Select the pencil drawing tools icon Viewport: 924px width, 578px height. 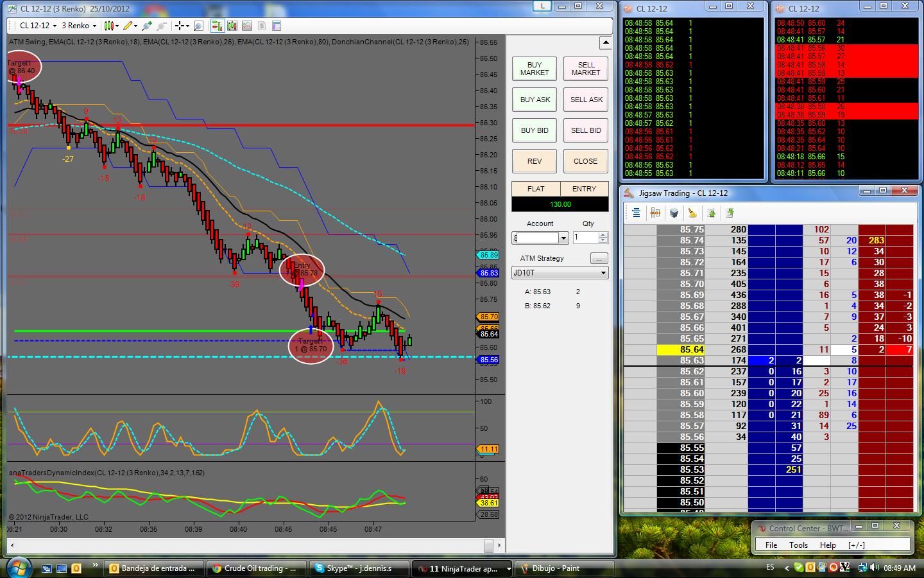pos(128,26)
